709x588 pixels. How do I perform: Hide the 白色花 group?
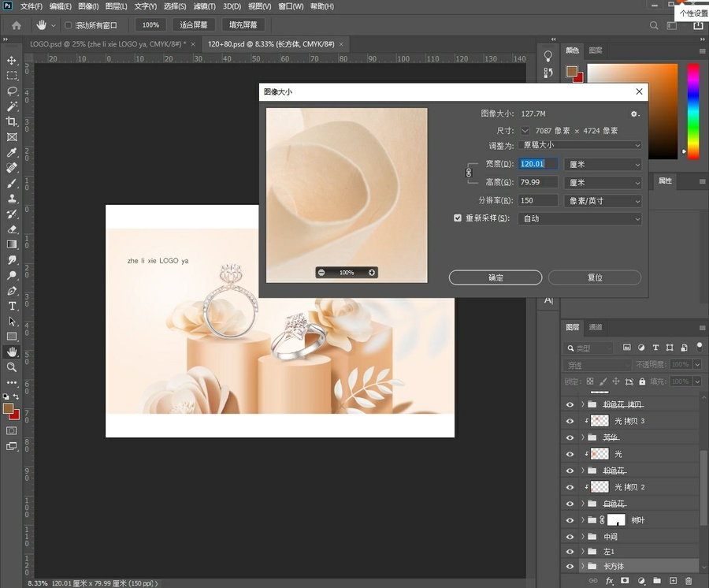click(570, 504)
